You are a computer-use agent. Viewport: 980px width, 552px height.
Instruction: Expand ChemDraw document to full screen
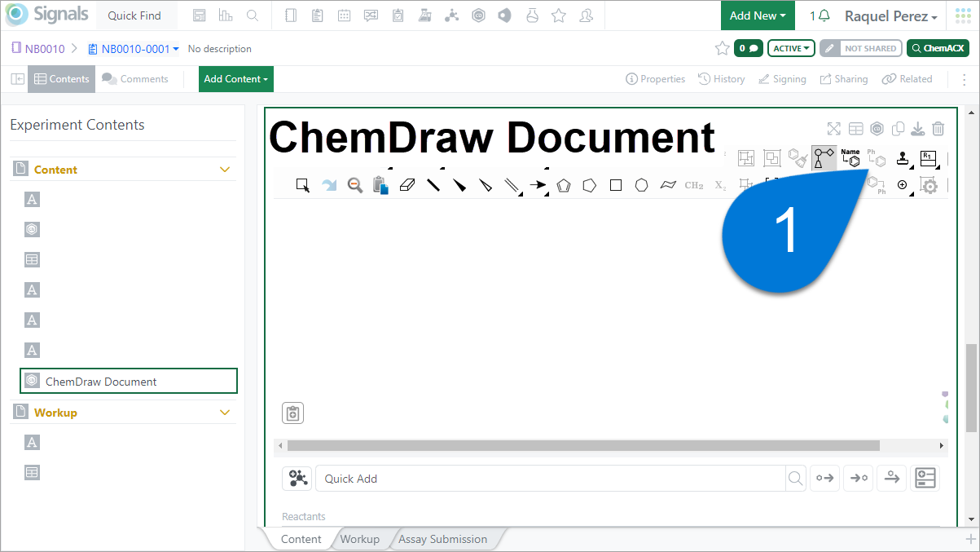[833, 129]
